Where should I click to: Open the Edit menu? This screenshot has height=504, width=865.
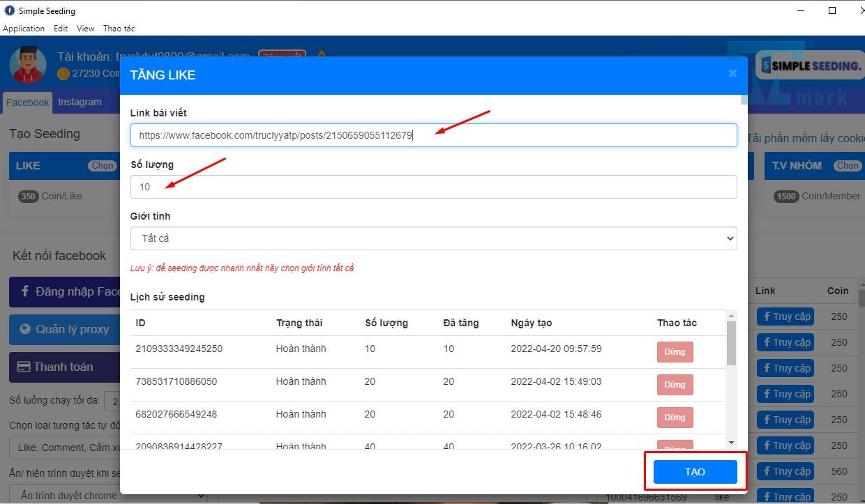tap(61, 29)
